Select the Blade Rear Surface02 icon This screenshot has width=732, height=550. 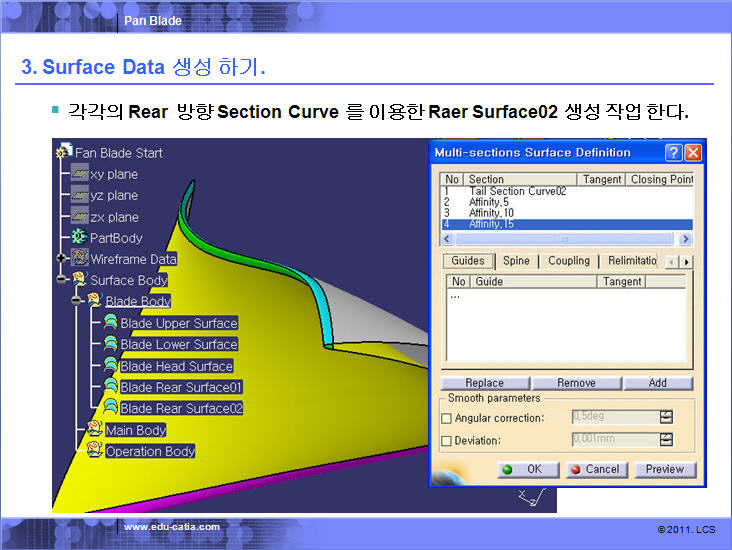(110, 408)
